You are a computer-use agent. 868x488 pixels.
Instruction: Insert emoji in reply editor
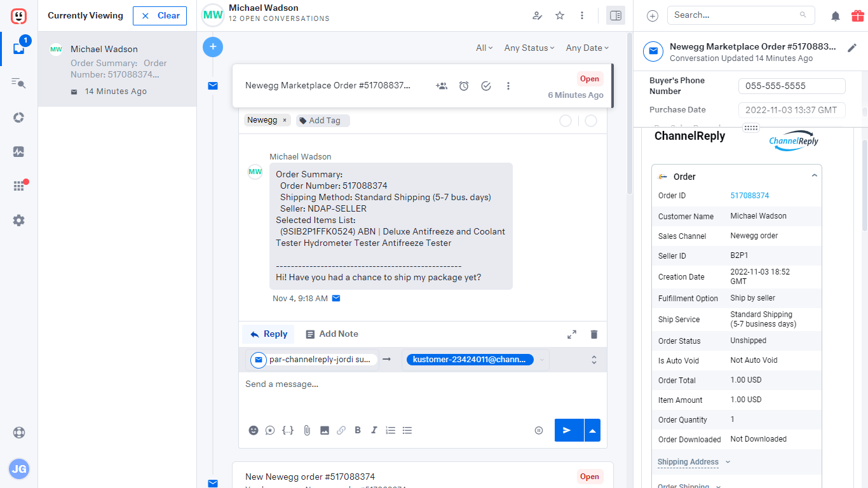point(254,430)
